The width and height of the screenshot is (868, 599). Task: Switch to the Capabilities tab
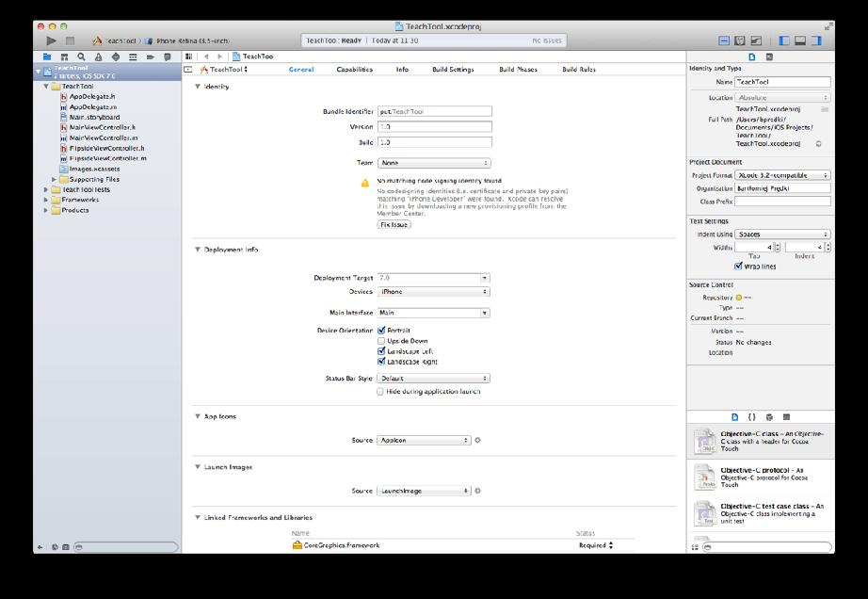click(x=354, y=69)
